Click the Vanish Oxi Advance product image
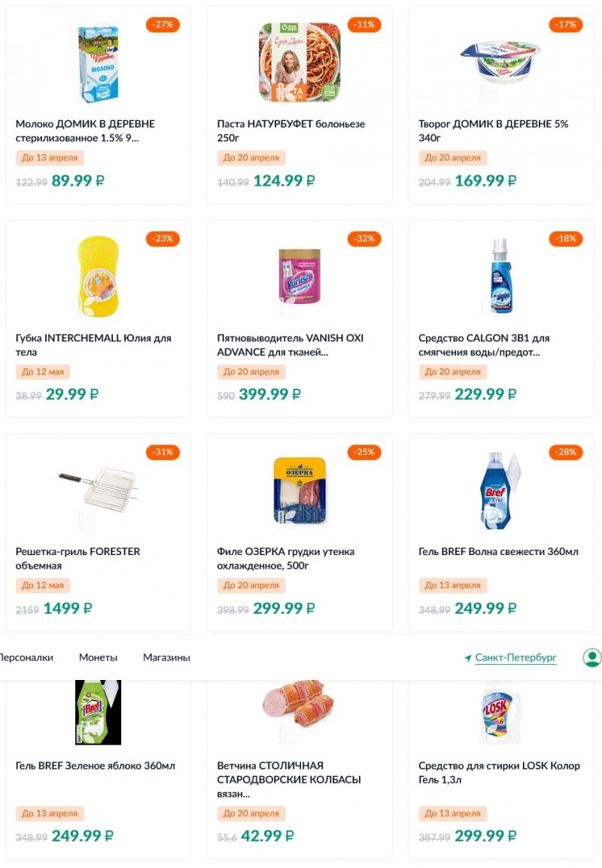Image resolution: width=602 pixels, height=868 pixels. [x=299, y=276]
